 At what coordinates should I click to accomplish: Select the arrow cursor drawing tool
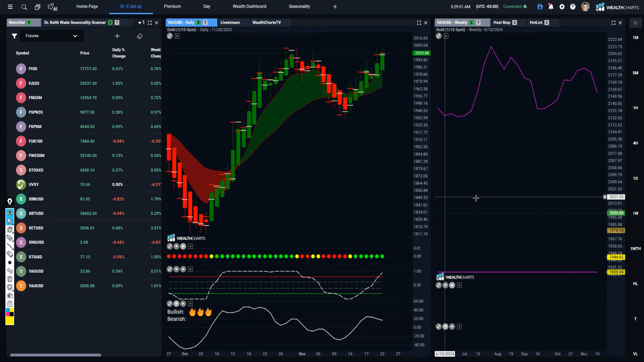(x=10, y=221)
